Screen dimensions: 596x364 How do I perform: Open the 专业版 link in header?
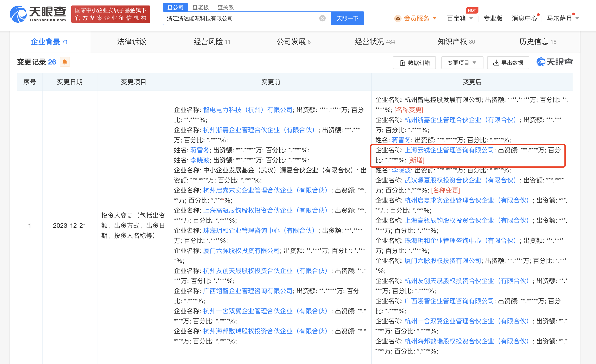pyautogui.click(x=493, y=18)
